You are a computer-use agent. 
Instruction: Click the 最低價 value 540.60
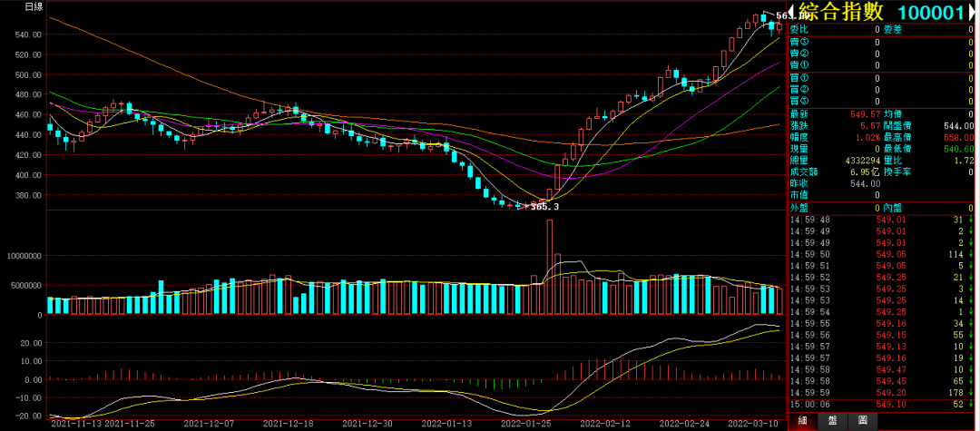pyautogui.click(x=959, y=149)
